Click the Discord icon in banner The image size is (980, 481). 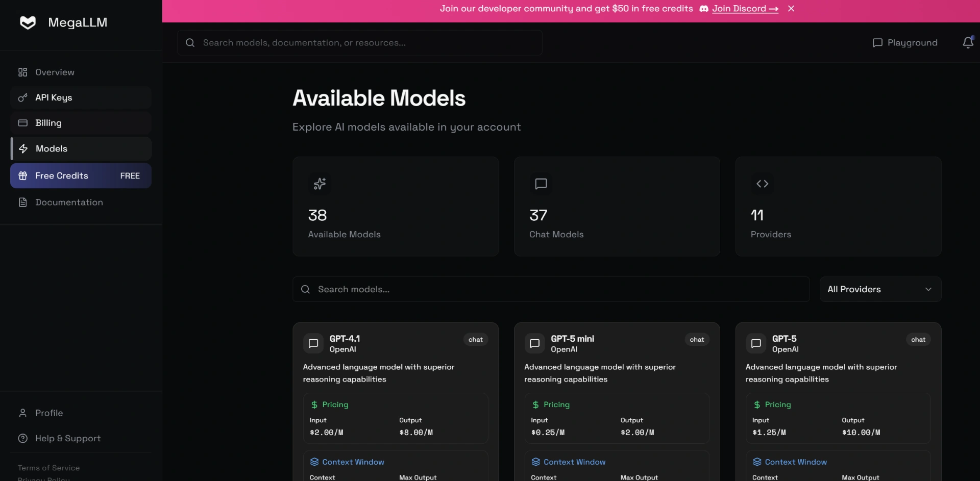(x=703, y=9)
